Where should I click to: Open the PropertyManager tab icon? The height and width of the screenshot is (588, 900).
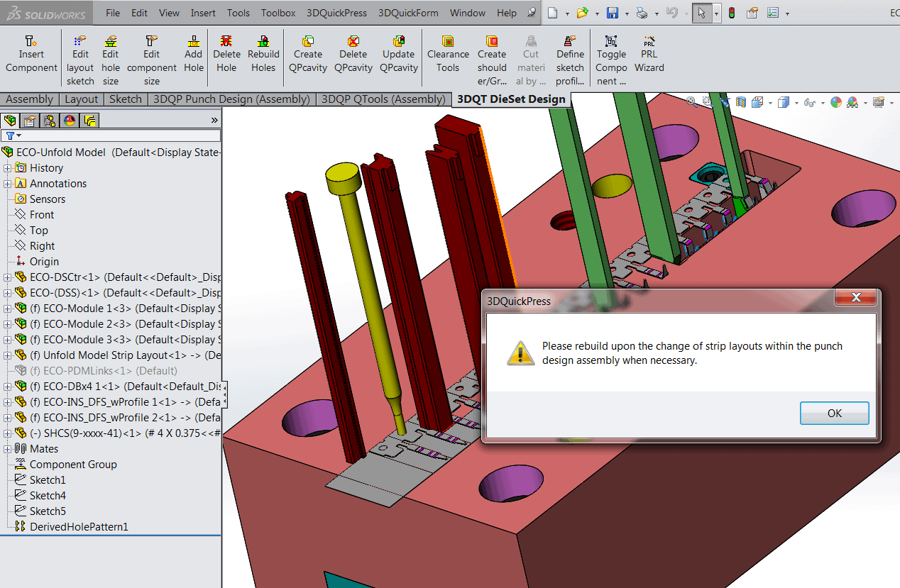[x=30, y=120]
